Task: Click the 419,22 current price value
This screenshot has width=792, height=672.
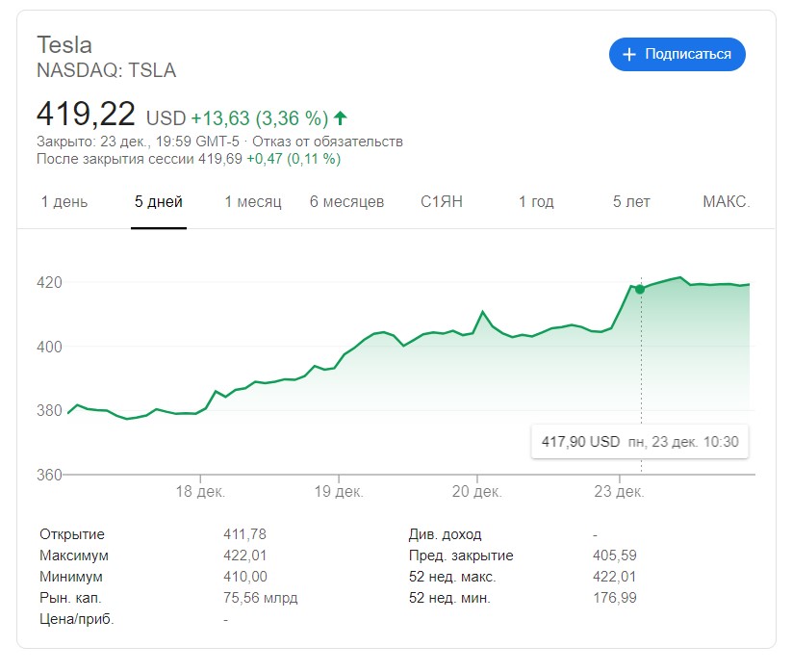Action: (86, 114)
